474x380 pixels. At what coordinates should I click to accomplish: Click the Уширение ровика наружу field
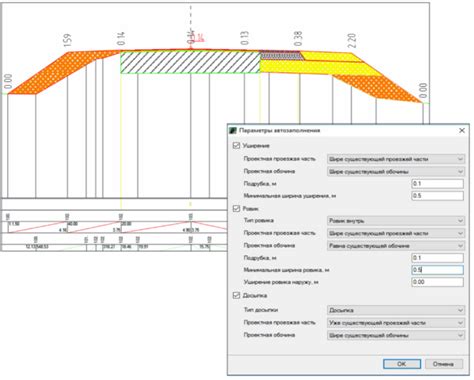pyautogui.click(x=437, y=282)
